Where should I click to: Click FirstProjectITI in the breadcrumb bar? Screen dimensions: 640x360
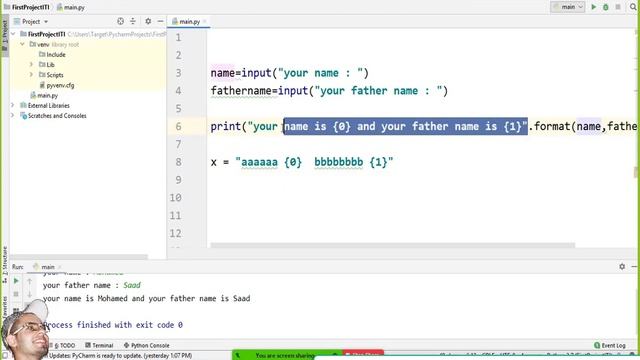pyautogui.click(x=27, y=7)
